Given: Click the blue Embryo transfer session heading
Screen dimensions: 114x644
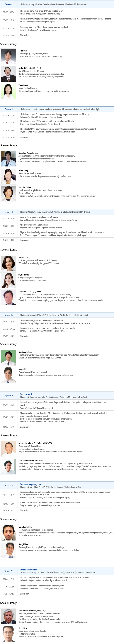Looking at the screenshot, I should tap(27, 394).
